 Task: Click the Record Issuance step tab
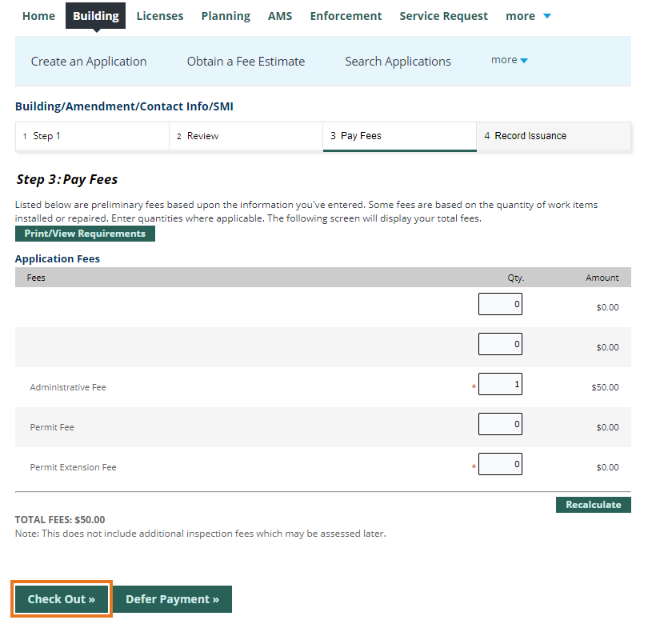pos(554,136)
